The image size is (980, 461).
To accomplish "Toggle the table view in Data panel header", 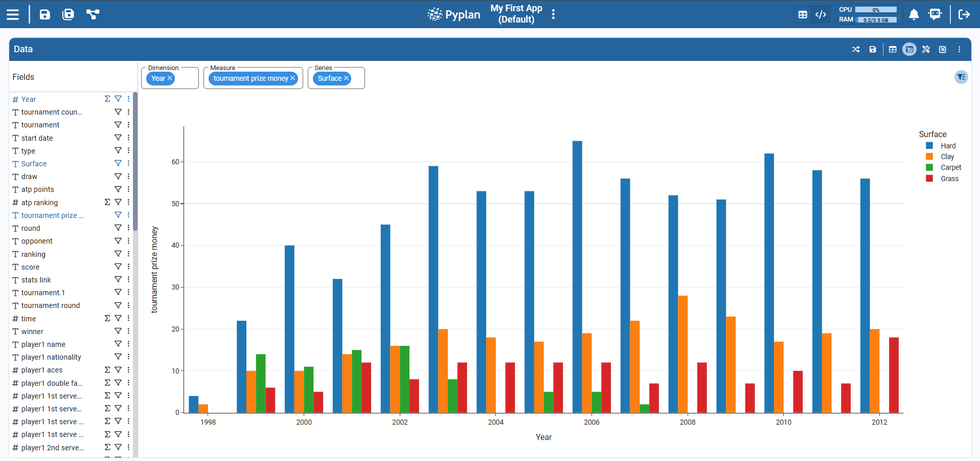I will 893,50.
